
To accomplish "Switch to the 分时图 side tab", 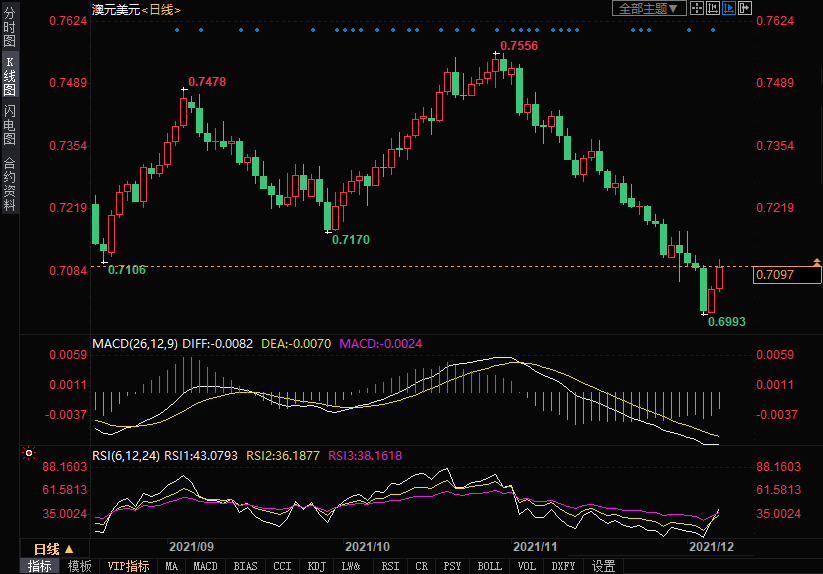I will tap(9, 28).
